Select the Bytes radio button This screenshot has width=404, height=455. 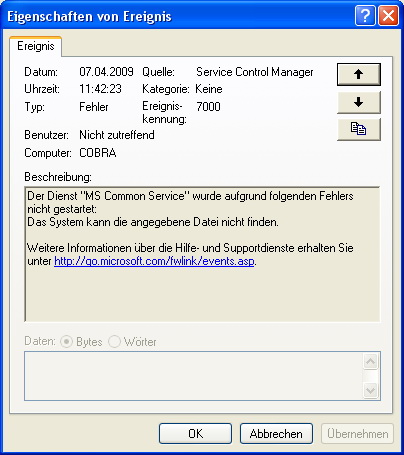point(66,342)
